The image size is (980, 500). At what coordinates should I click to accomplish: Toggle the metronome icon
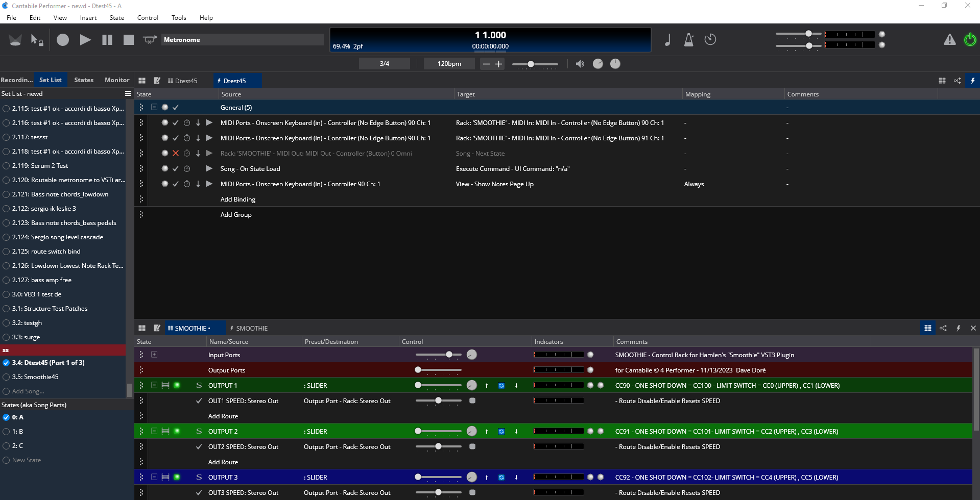pos(688,40)
